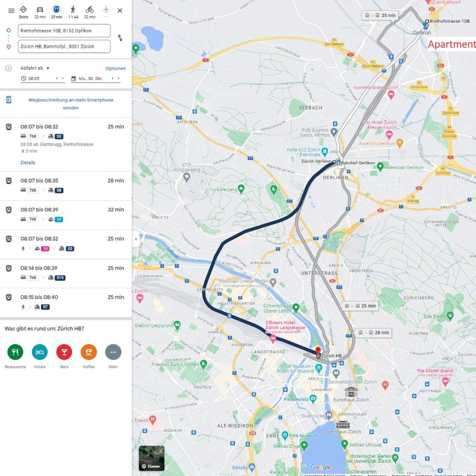Switch to walking mode 1 h 44

click(x=73, y=12)
